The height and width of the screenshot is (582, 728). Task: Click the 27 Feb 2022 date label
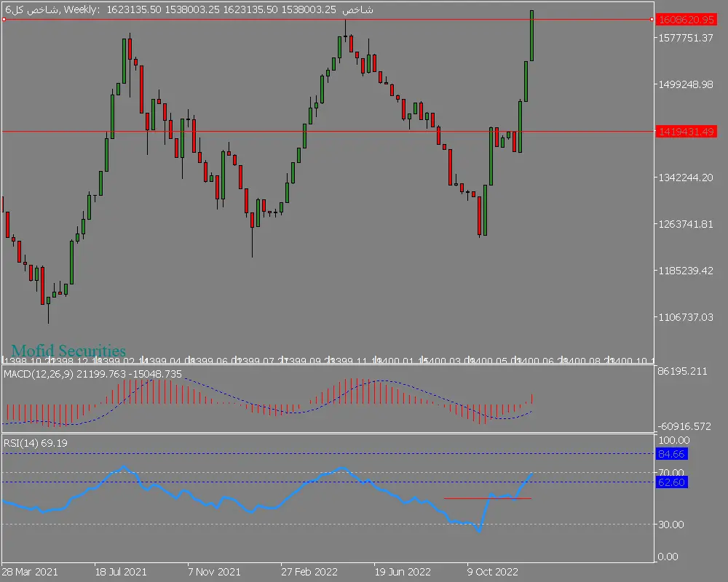point(309,572)
